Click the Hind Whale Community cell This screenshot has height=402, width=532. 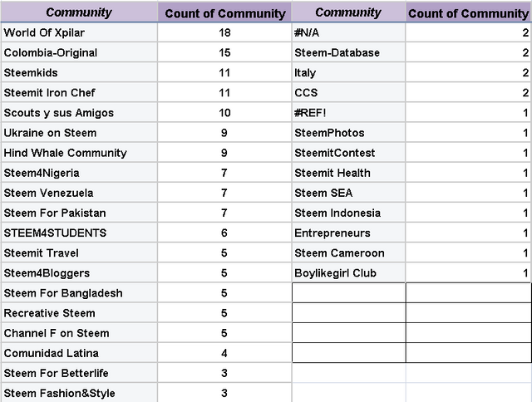[79, 153]
